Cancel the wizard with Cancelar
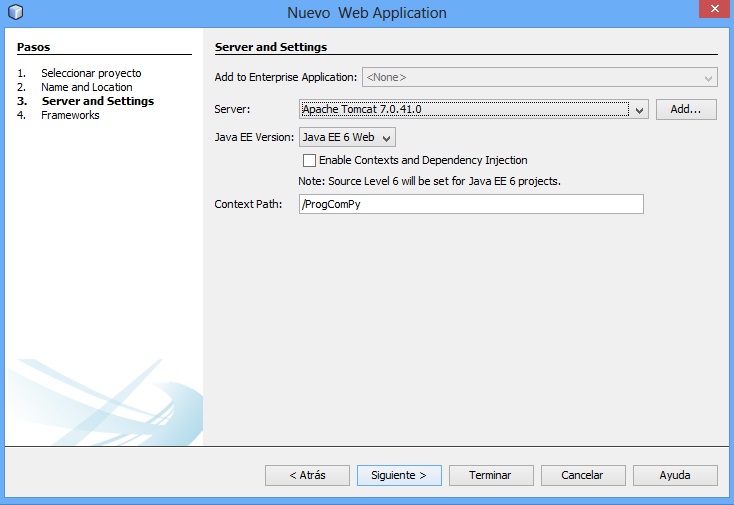The image size is (734, 505). click(583, 475)
